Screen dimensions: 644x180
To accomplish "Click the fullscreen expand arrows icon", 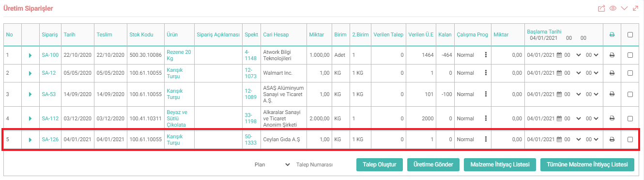I will click(x=635, y=8).
